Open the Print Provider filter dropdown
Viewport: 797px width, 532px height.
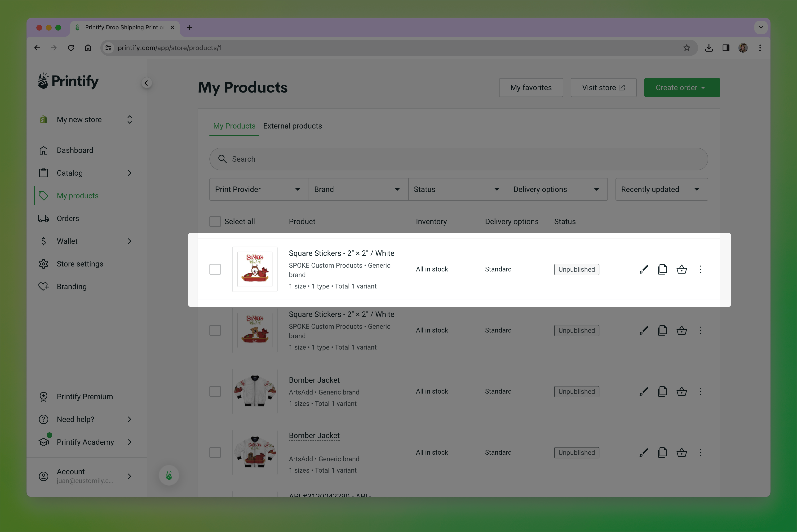click(258, 189)
